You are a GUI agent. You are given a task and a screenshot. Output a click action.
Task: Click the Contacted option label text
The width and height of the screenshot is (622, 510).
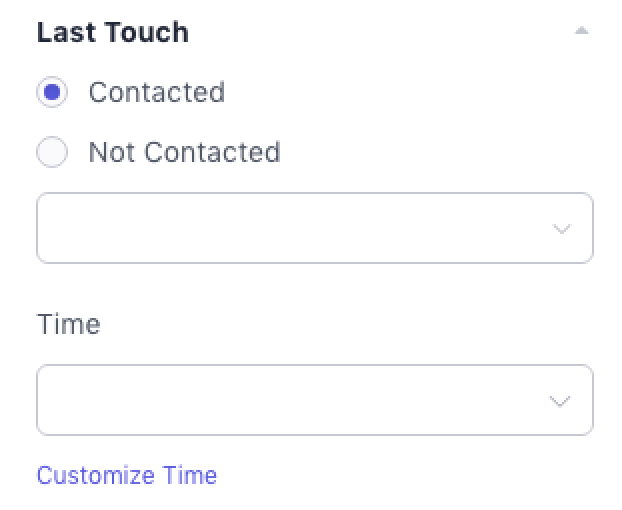156,93
